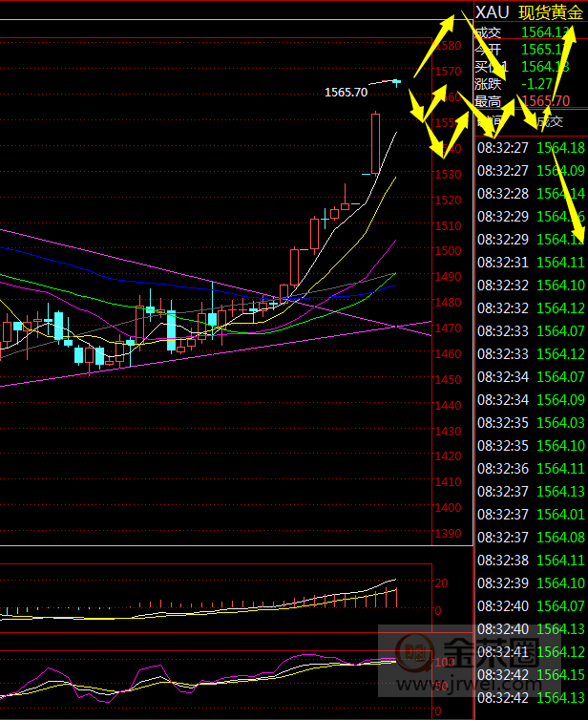Click the 1565.70 high marker on chart
This screenshot has height=720, width=588.
pyautogui.click(x=346, y=93)
